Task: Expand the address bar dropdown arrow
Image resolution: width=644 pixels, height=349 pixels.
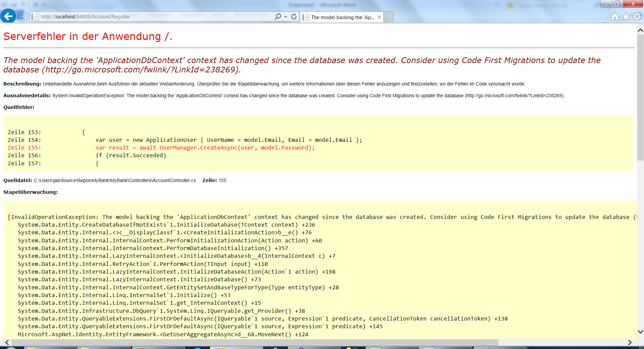Action: [x=286, y=17]
